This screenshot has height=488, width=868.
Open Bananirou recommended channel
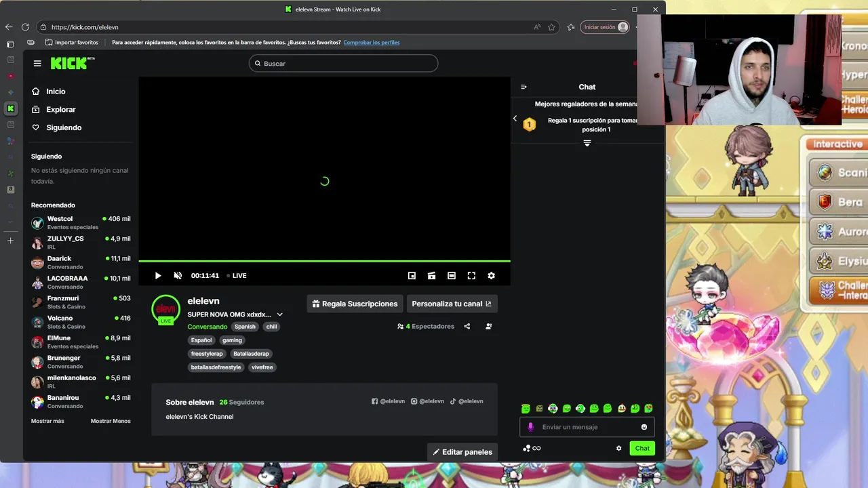(81, 401)
